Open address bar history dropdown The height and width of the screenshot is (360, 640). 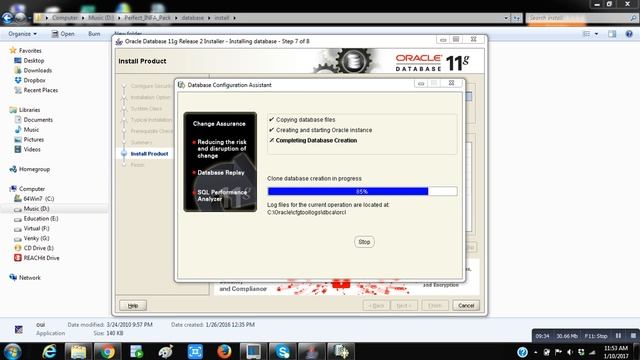click(x=506, y=18)
